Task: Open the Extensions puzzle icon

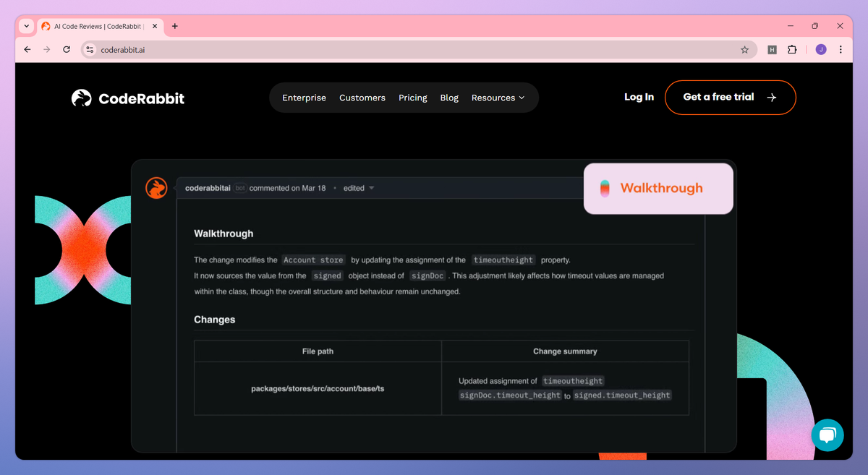Action: coord(792,50)
